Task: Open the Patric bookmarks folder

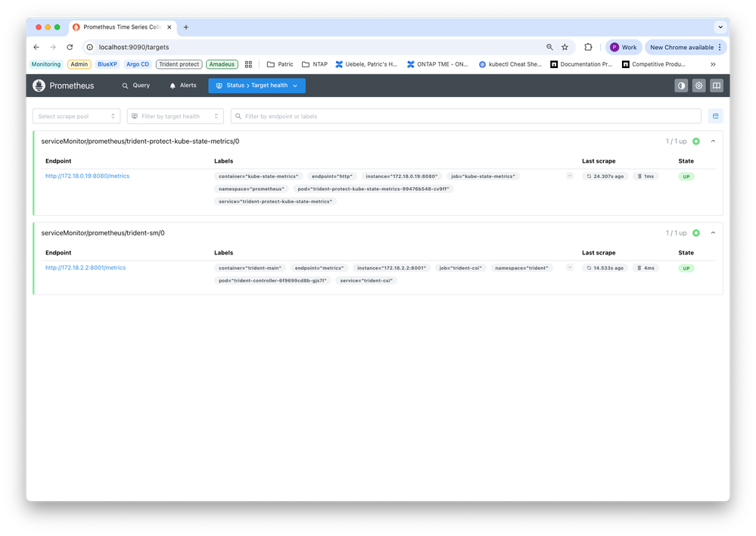Action: [280, 64]
